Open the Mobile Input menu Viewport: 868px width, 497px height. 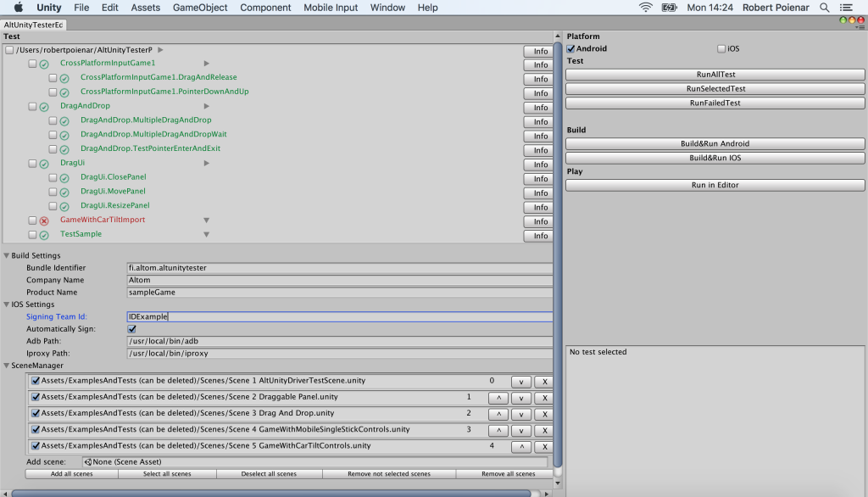click(331, 7)
